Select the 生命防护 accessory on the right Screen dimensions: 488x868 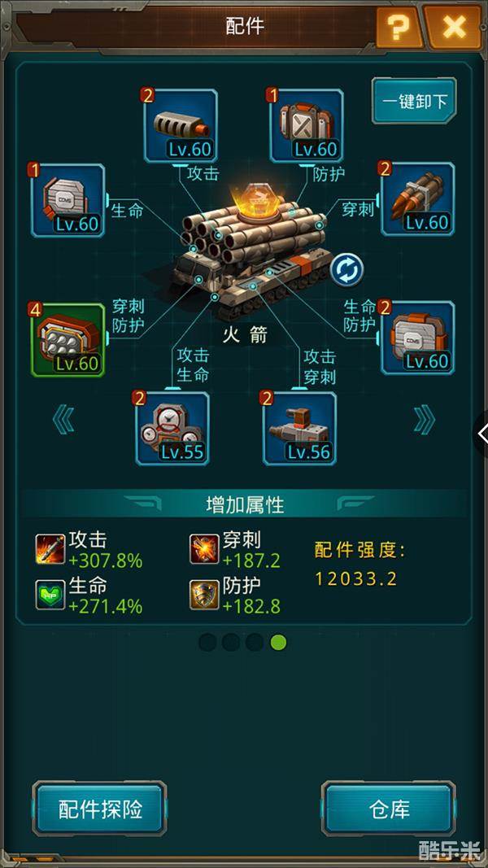click(x=418, y=338)
